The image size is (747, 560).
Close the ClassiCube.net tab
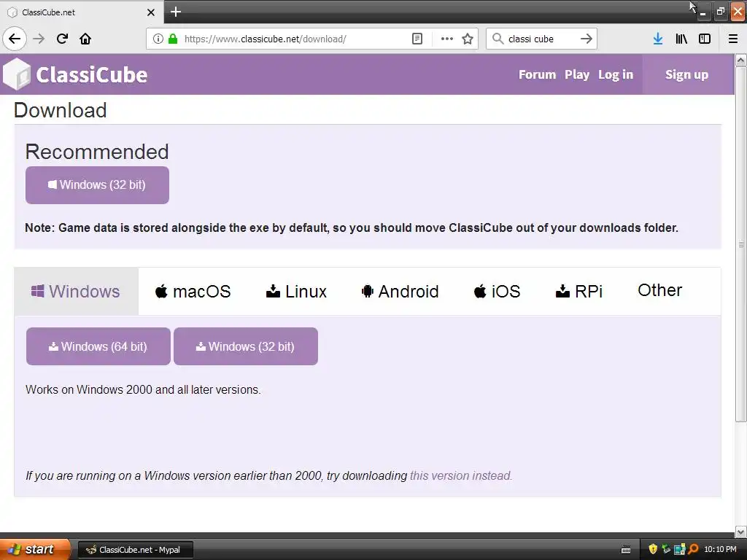pyautogui.click(x=150, y=12)
